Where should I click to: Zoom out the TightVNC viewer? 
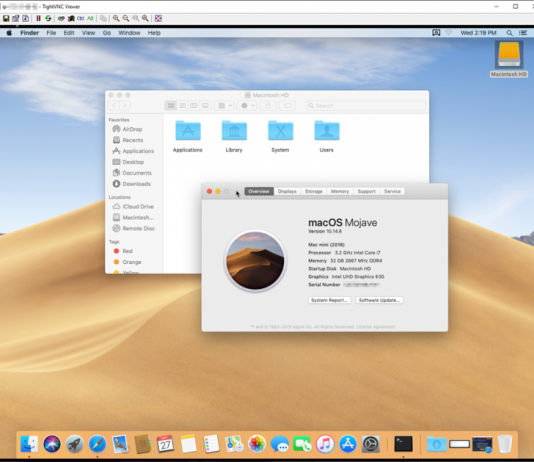tap(126, 18)
